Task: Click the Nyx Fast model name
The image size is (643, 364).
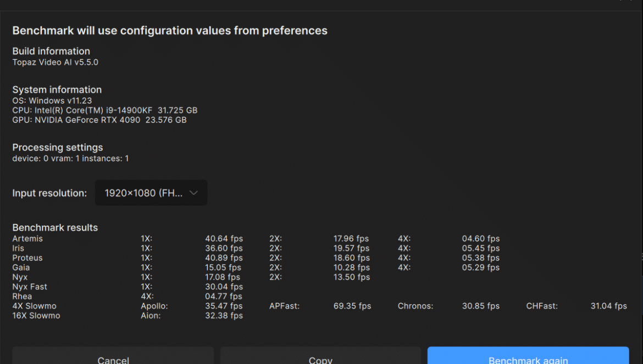Action: click(x=30, y=287)
